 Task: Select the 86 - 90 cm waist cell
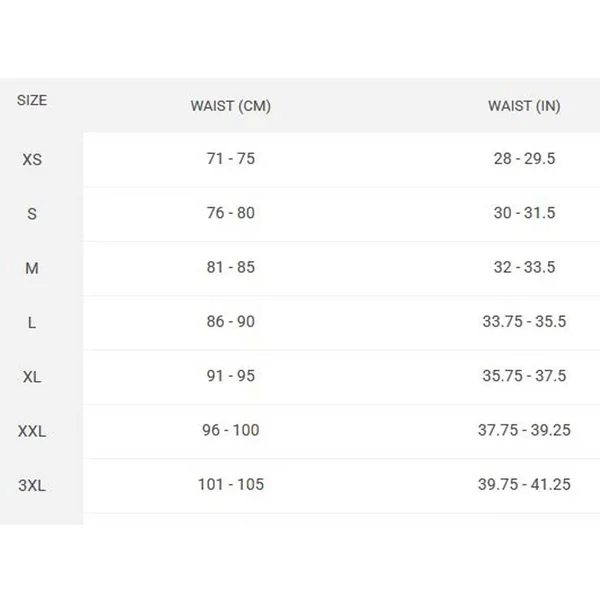pos(231,321)
